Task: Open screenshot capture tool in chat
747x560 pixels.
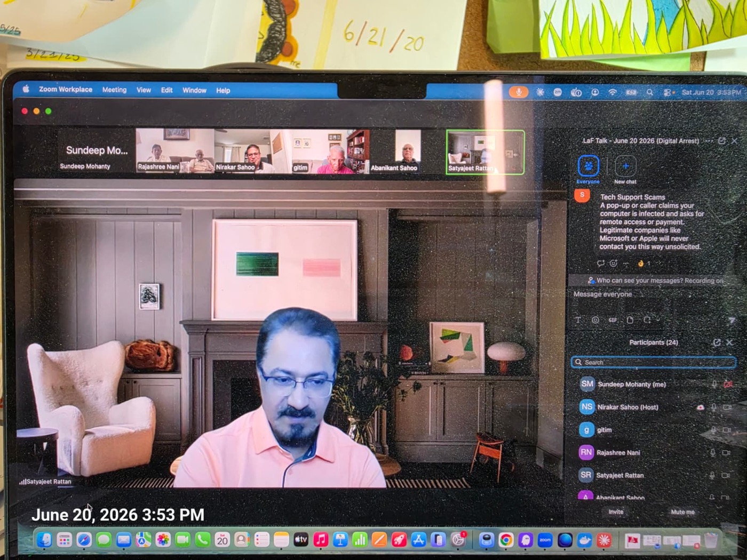Action: pyautogui.click(x=647, y=320)
